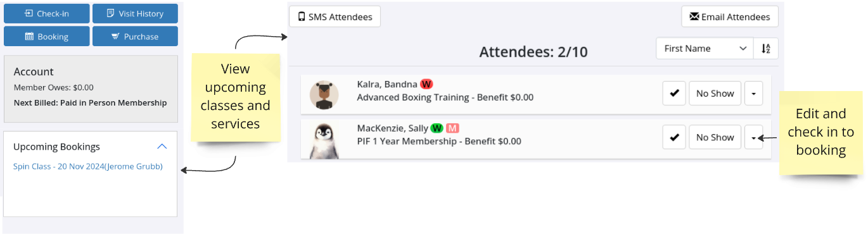This screenshot has height=239, width=868.
Task: Send SMS to attendees
Action: 335,16
